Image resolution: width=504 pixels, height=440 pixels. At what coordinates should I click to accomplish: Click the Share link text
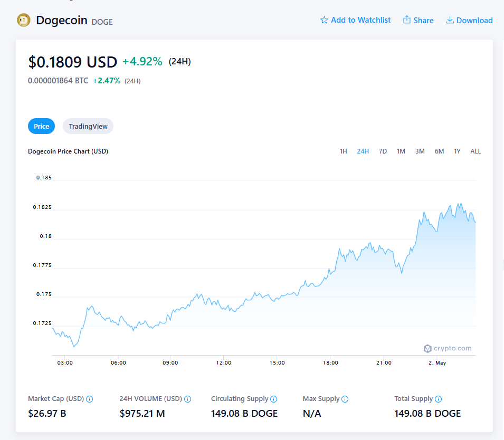tap(423, 20)
